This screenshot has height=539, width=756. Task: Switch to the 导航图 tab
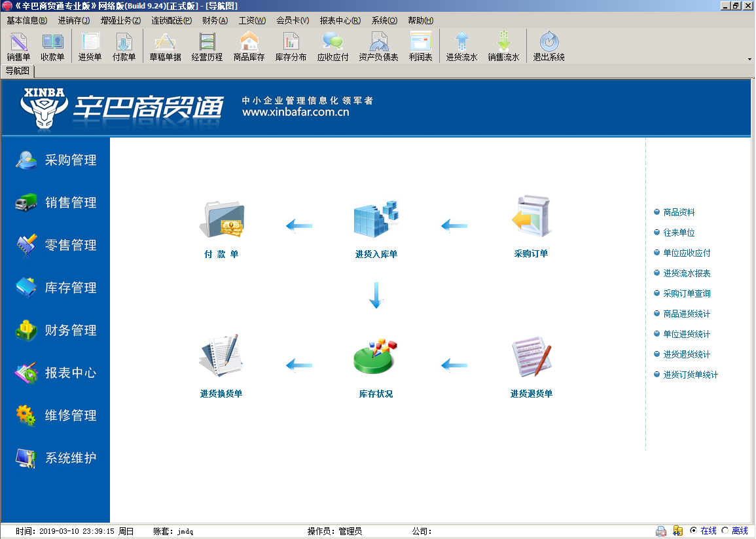pyautogui.click(x=18, y=71)
